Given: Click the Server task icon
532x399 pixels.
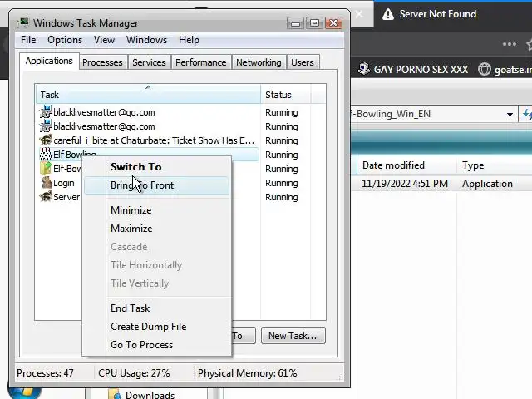Looking at the screenshot, I should [x=46, y=197].
